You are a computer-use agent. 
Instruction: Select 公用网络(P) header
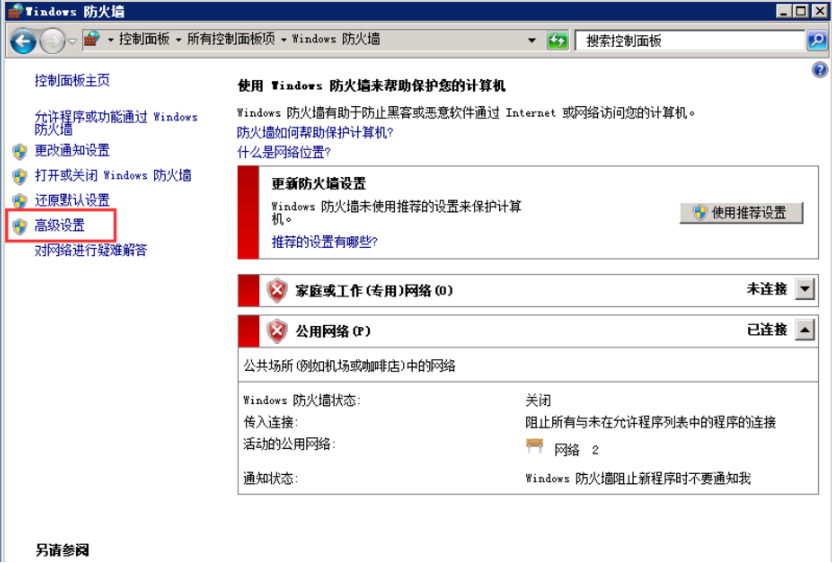(333, 332)
